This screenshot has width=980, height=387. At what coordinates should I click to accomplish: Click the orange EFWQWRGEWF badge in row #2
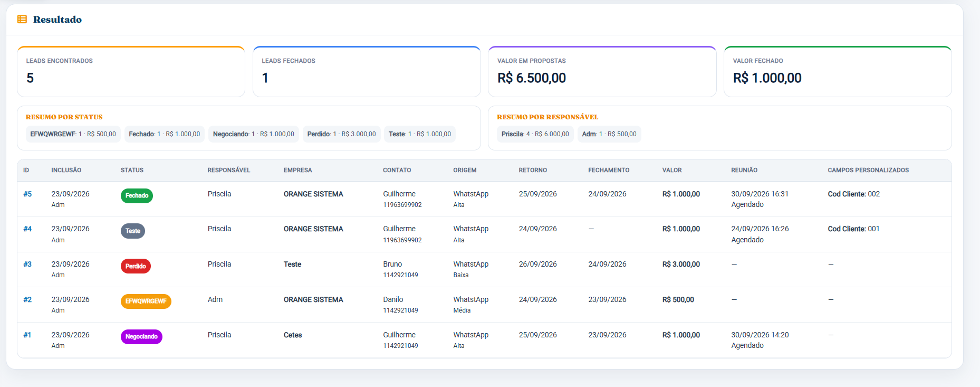tap(146, 301)
